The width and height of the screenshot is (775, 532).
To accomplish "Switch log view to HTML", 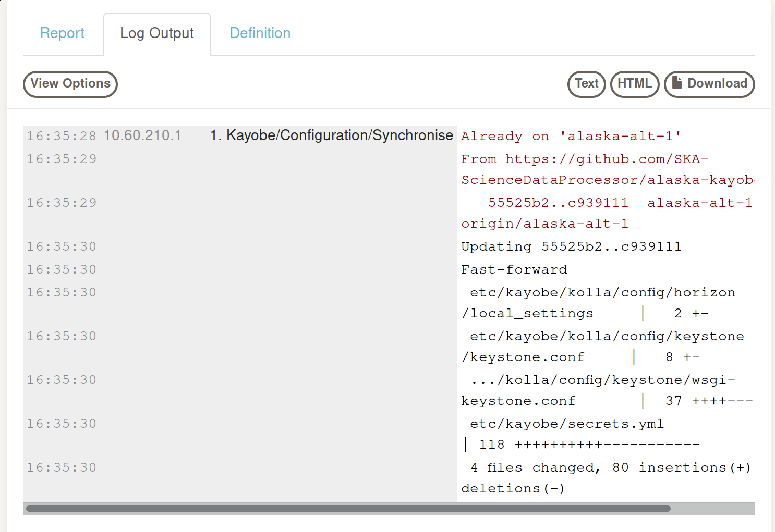I will [x=634, y=84].
